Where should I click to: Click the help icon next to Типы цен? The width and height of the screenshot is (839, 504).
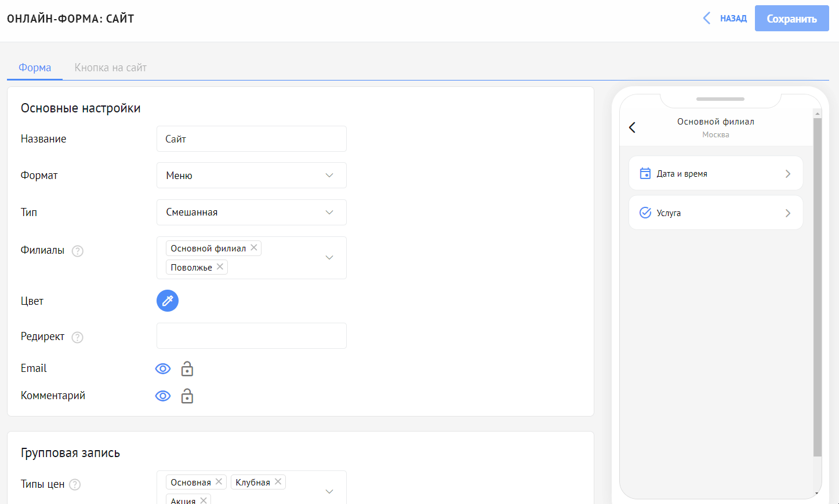click(75, 485)
